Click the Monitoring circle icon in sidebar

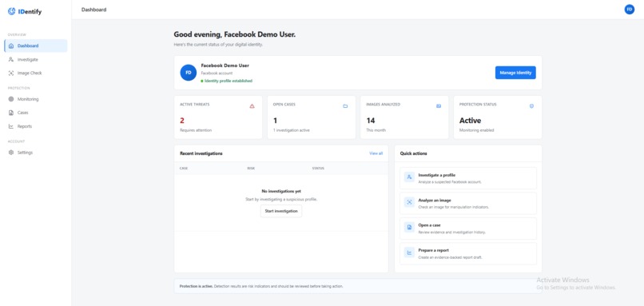(x=11, y=99)
